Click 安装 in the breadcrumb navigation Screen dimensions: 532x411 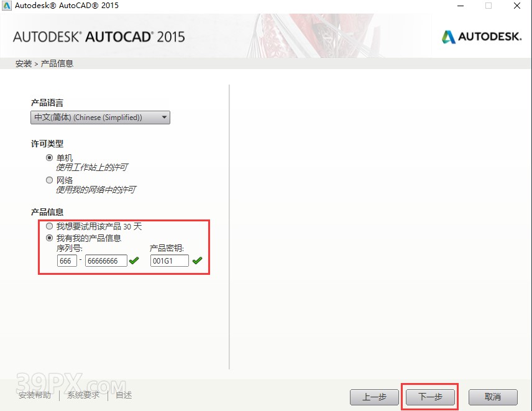pyautogui.click(x=23, y=63)
